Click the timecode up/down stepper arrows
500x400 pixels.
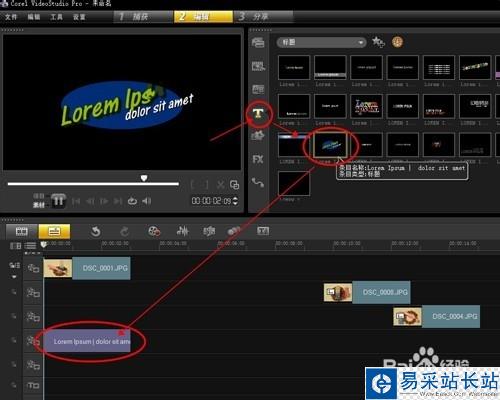[x=235, y=201]
